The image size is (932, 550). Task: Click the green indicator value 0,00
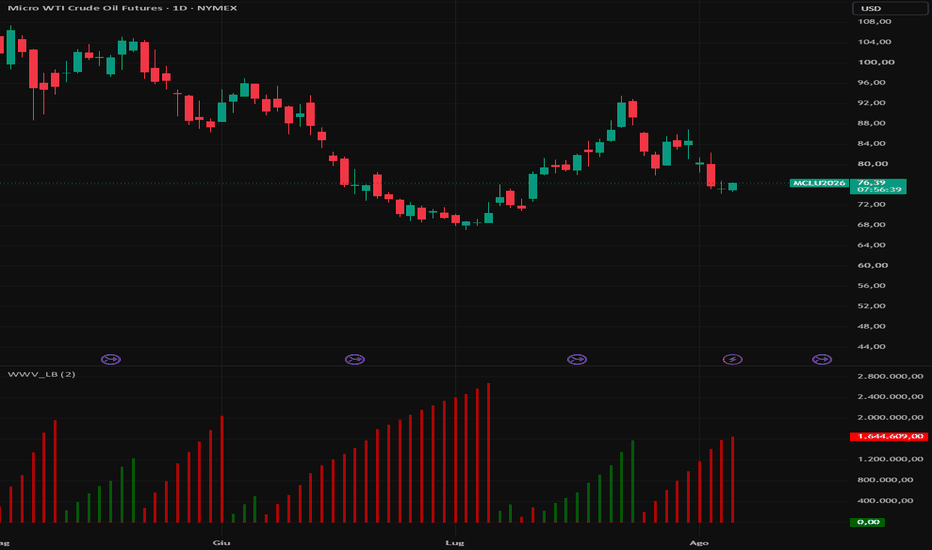tap(868, 522)
